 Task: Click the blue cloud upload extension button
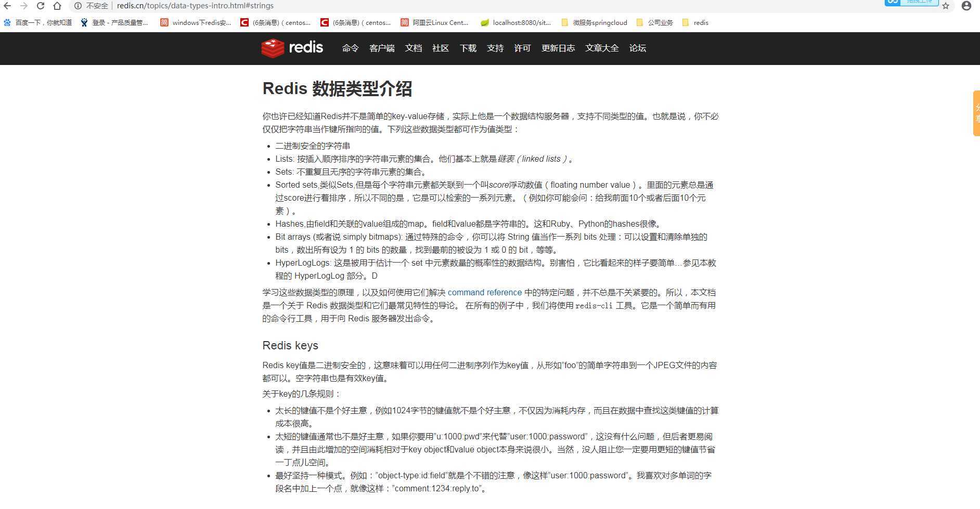[911, 2]
